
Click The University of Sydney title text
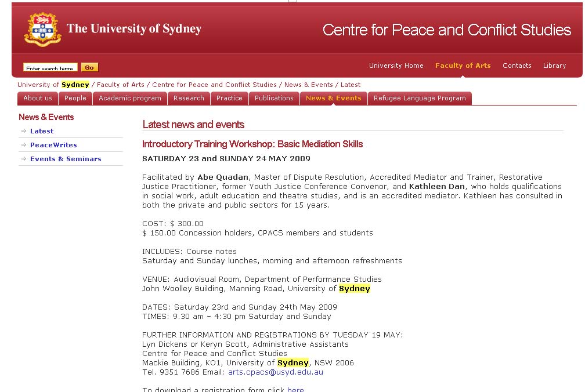[134, 28]
